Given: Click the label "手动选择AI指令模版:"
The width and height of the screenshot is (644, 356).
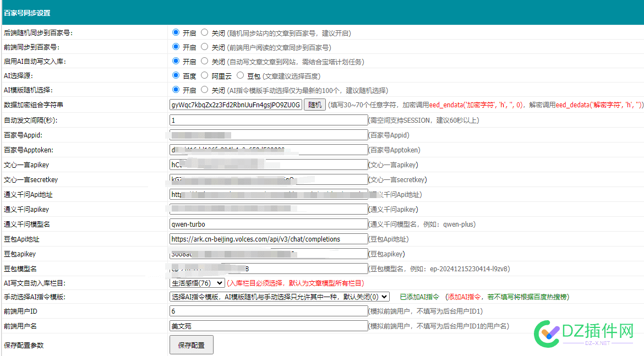Looking at the screenshot, I should click(35, 297).
